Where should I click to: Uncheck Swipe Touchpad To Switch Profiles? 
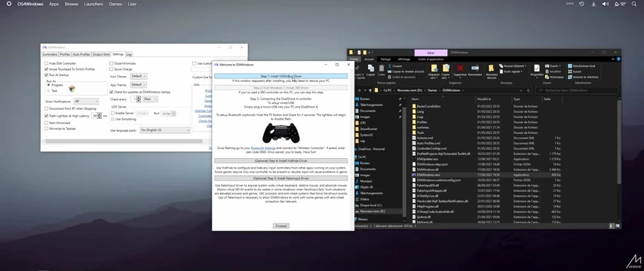point(47,69)
